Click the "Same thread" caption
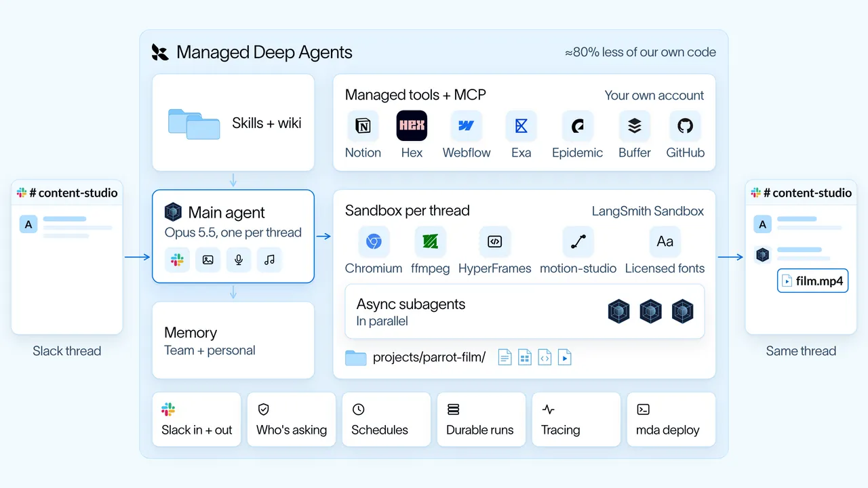The height and width of the screenshot is (488, 868). click(801, 351)
